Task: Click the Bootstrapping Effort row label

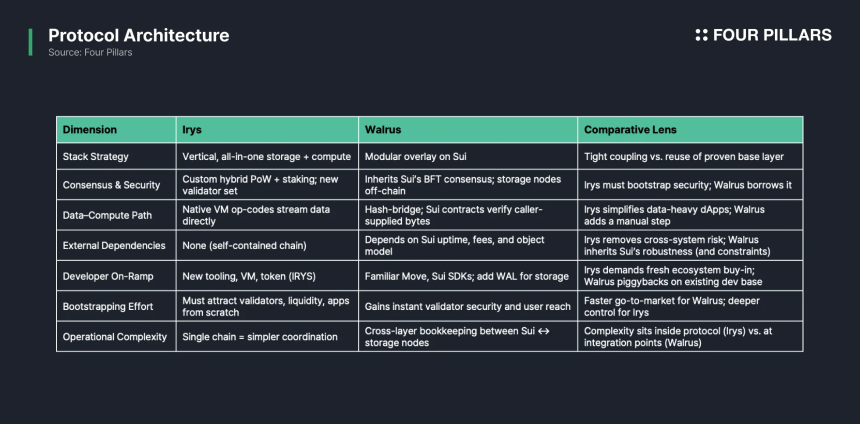Action: [x=108, y=306]
